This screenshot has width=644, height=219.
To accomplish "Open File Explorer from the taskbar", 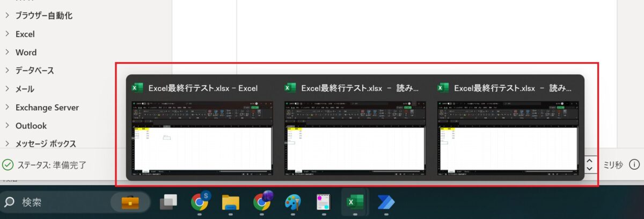I will tap(231, 202).
